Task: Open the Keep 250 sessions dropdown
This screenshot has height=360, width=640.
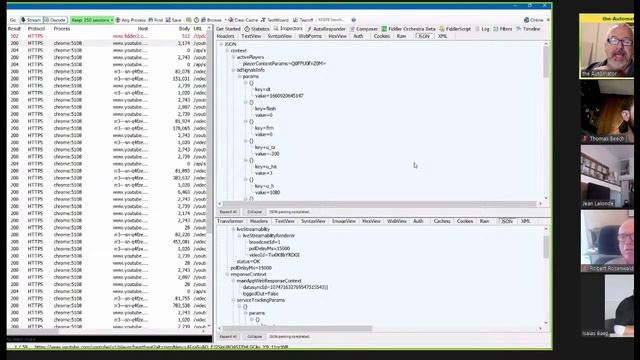Action: [91, 20]
